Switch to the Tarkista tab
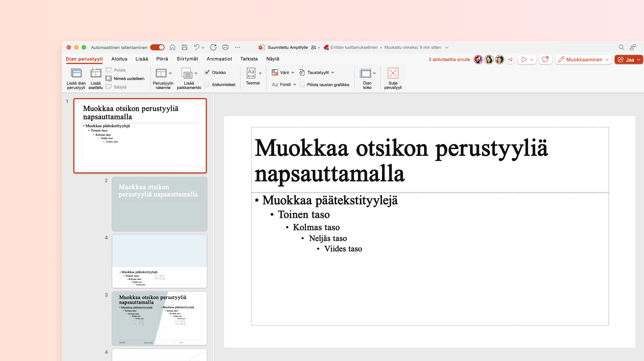 coord(249,59)
